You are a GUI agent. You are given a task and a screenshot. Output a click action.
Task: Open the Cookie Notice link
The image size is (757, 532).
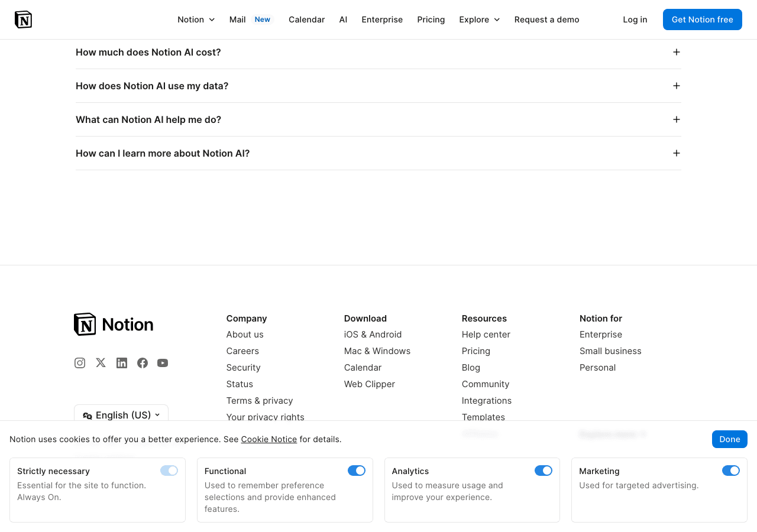click(268, 439)
